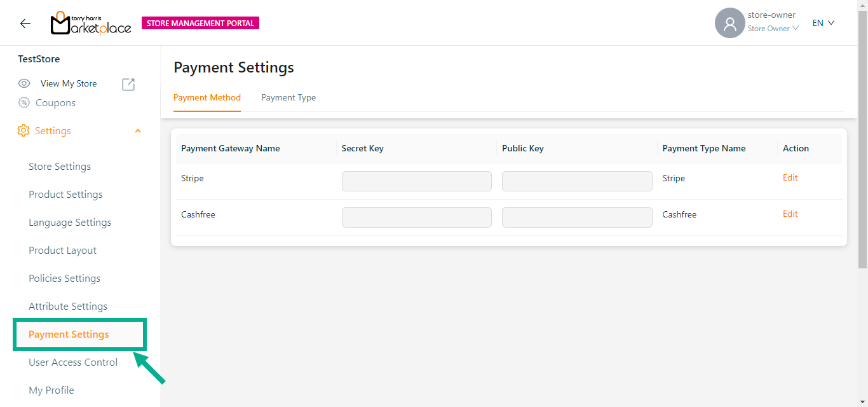Open store in new window icon

click(x=128, y=84)
